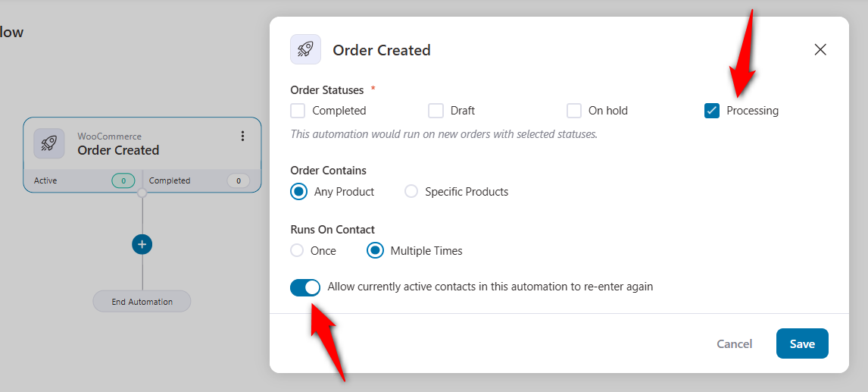The height and width of the screenshot is (392, 868).
Task: Select Any Product radio option
Action: pyautogui.click(x=299, y=192)
